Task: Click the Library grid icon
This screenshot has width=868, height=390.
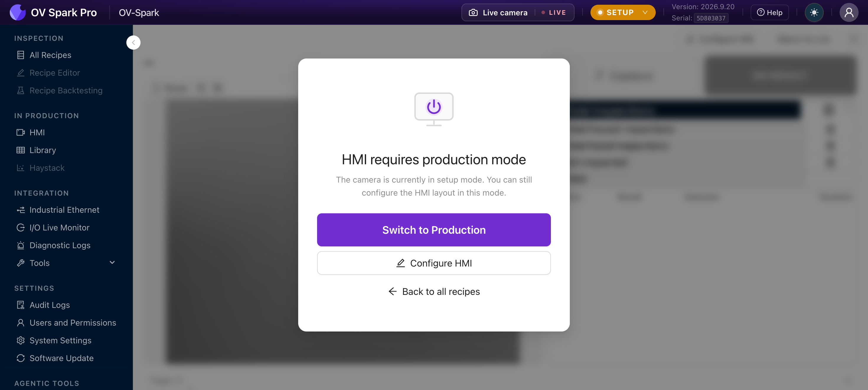Action: (x=21, y=150)
